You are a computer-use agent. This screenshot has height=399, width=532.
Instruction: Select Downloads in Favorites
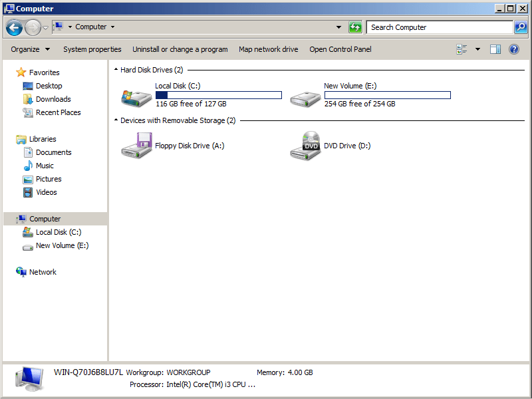point(53,99)
